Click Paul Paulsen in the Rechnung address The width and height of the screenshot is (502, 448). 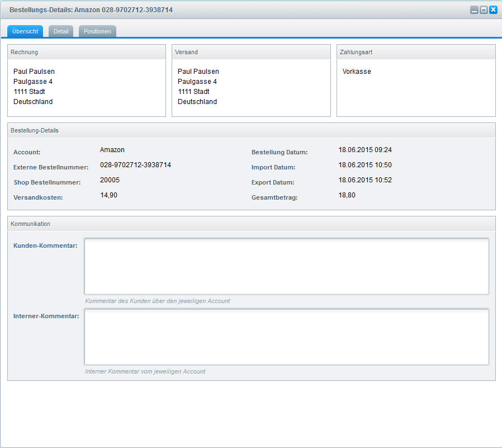click(x=34, y=72)
